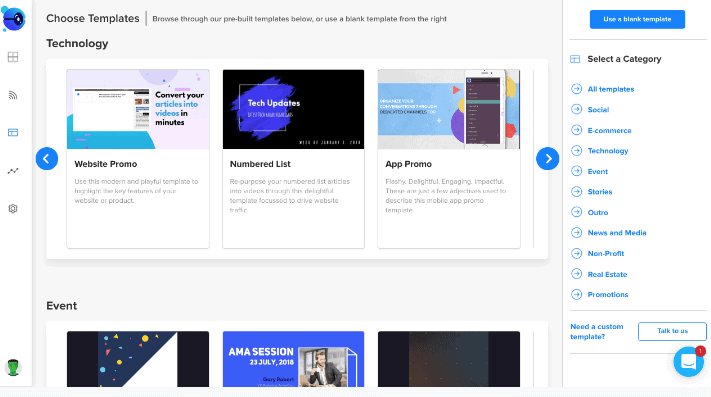711x397 pixels.
Task: Click arrow icon beside Technology category
Action: (x=576, y=150)
